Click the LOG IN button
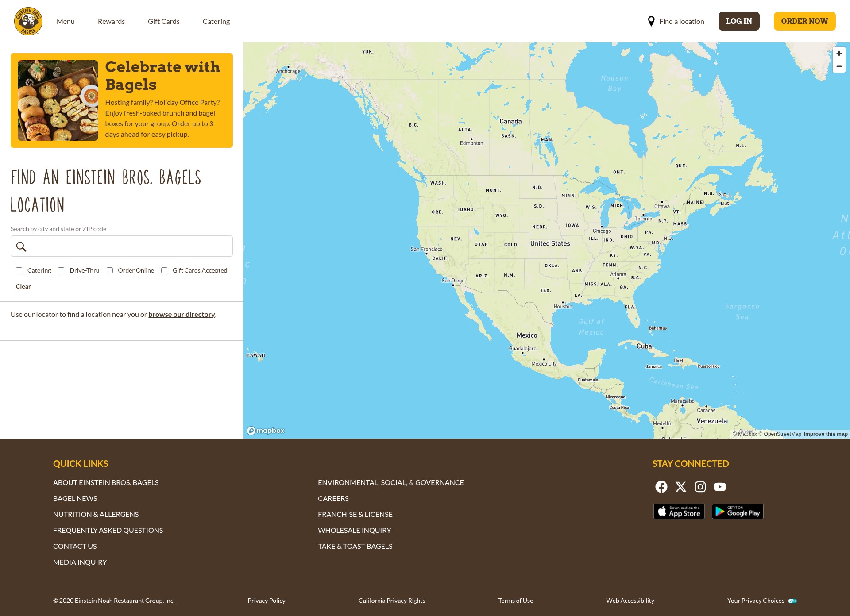This screenshot has height=616, width=850. (x=739, y=21)
